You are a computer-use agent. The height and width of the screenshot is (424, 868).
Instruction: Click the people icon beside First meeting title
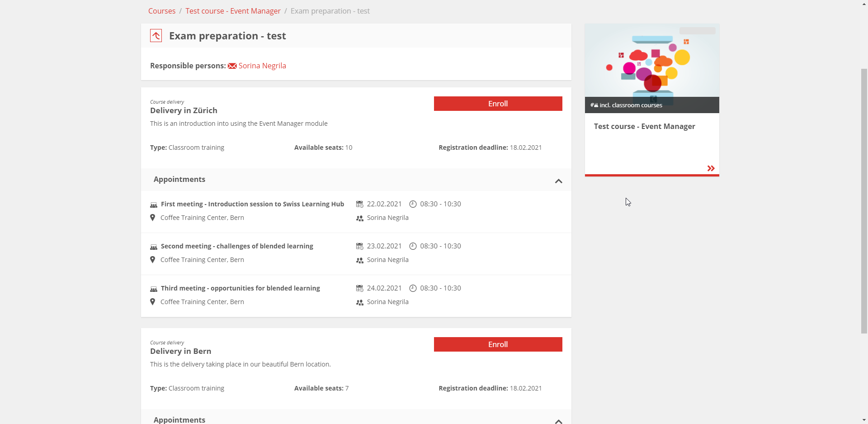click(x=154, y=205)
